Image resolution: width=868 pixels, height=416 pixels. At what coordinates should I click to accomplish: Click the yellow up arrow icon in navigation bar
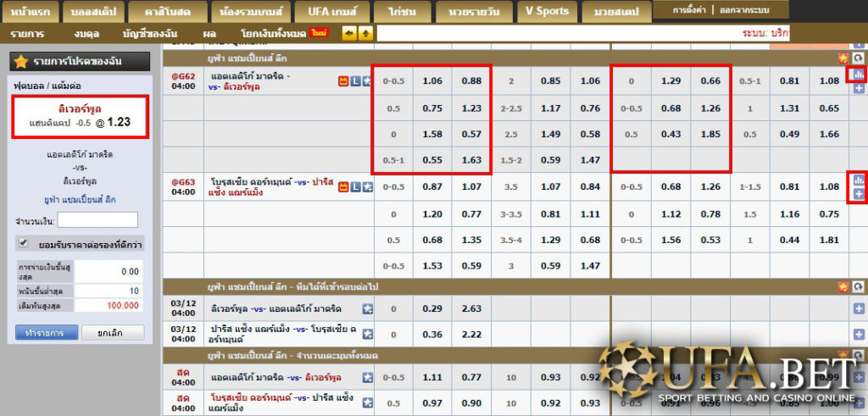click(365, 33)
